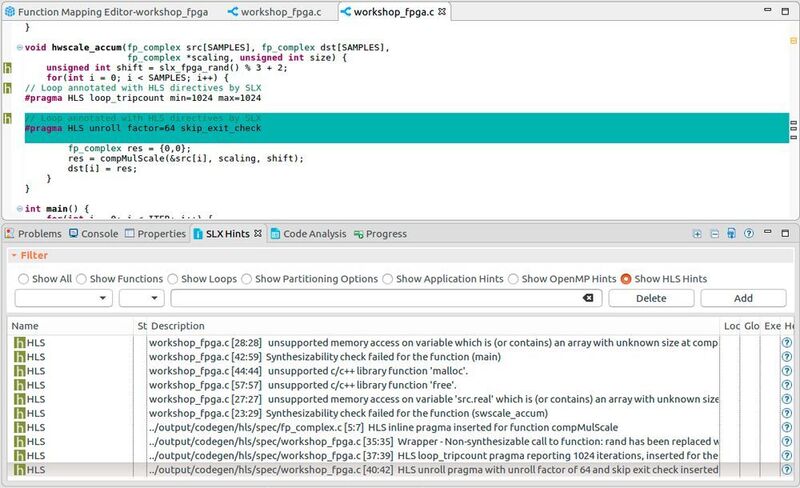Open help for the swscale_accum hint row
Screen dimensions: 800x488
pyautogui.click(x=786, y=413)
